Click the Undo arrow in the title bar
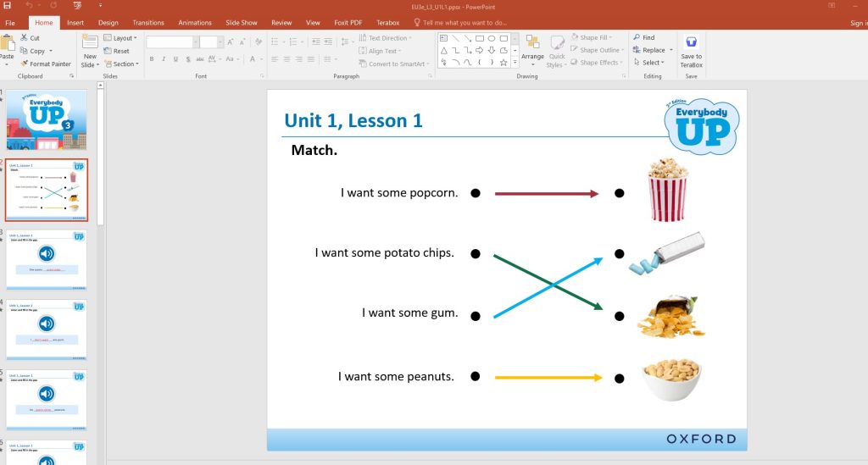This screenshot has width=868, height=465. [x=29, y=6]
